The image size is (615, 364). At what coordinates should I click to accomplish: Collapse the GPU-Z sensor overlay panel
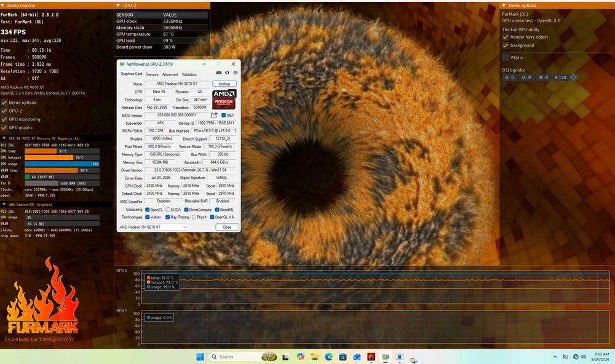pyautogui.click(x=119, y=6)
